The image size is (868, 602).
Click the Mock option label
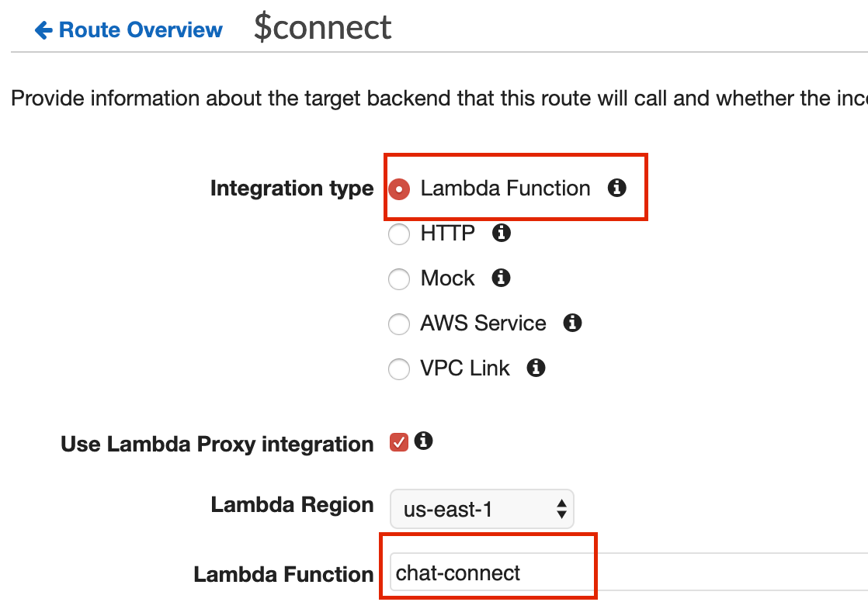(x=447, y=279)
